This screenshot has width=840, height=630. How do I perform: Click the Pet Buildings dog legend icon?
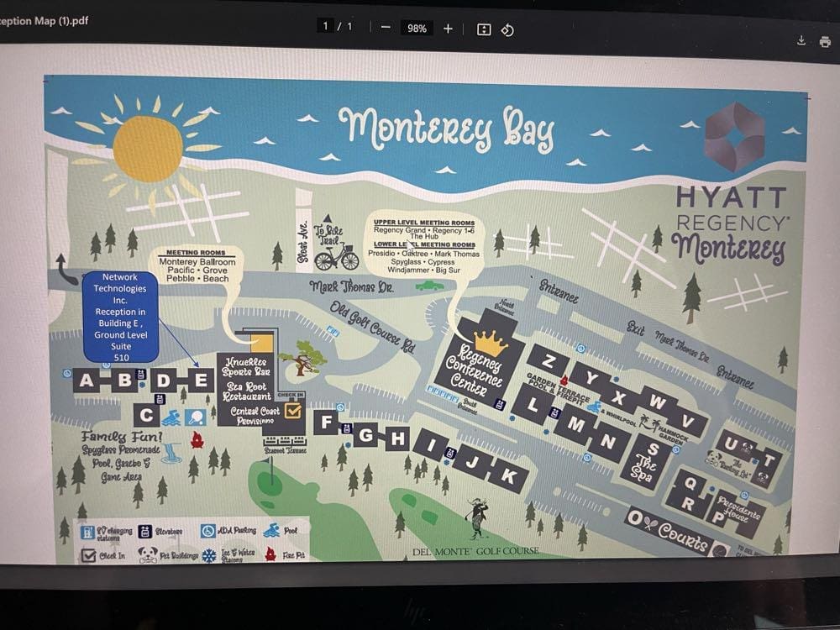(x=148, y=554)
